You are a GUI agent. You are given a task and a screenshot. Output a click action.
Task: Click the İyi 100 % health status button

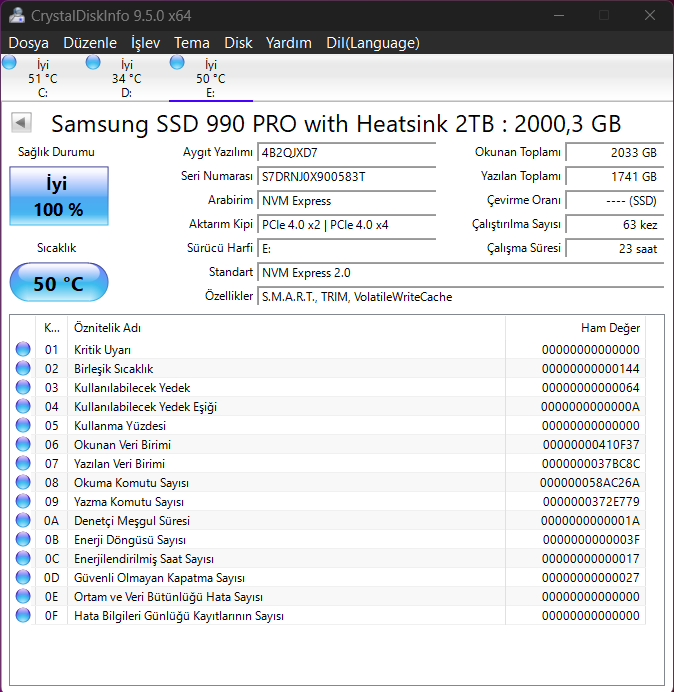pyautogui.click(x=59, y=196)
